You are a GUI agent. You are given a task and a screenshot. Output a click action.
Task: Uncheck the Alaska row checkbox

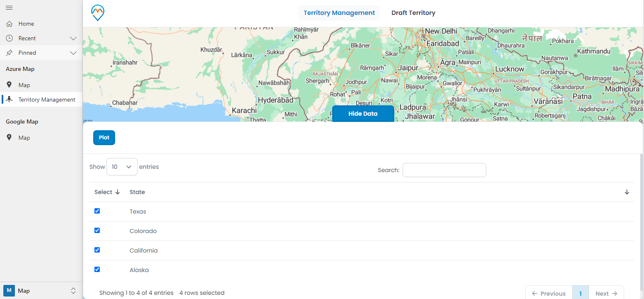click(x=97, y=269)
